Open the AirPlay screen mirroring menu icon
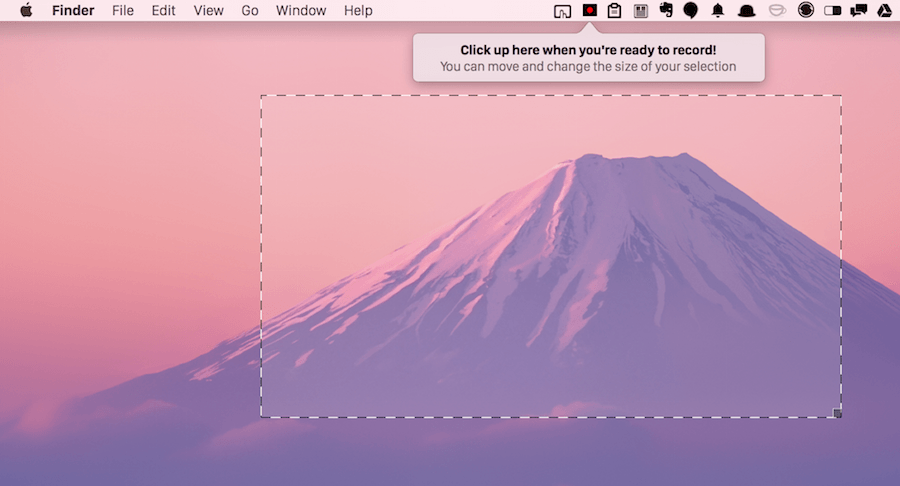The height and width of the screenshot is (486, 900). [562, 11]
